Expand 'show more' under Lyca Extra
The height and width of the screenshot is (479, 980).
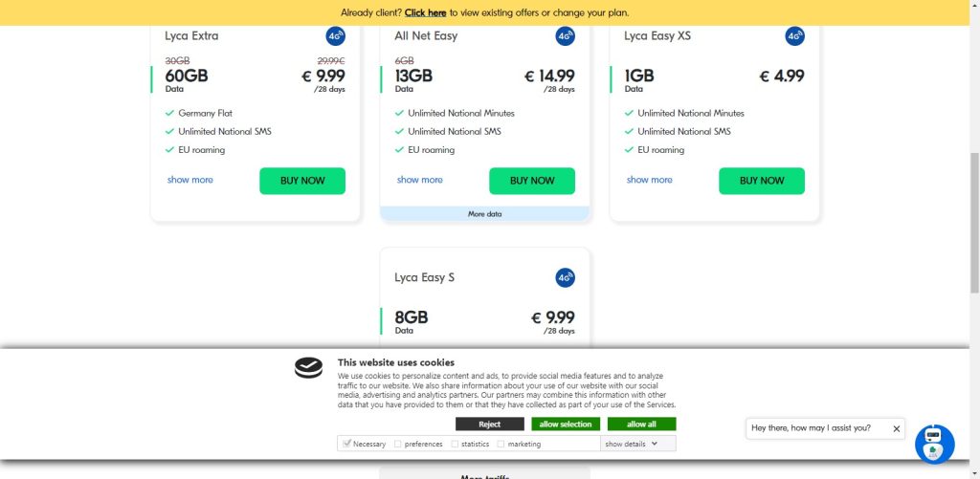tap(190, 180)
